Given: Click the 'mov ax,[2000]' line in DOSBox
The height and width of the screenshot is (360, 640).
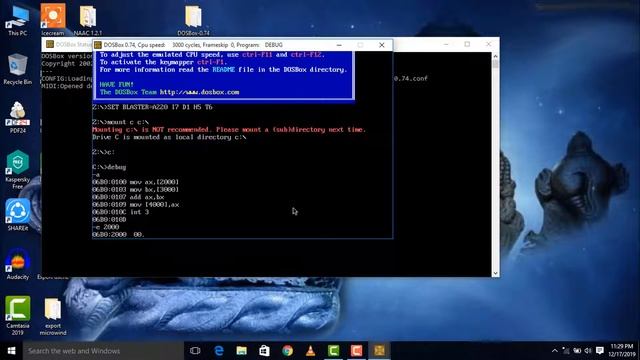Looking at the screenshot, I should point(136,182).
